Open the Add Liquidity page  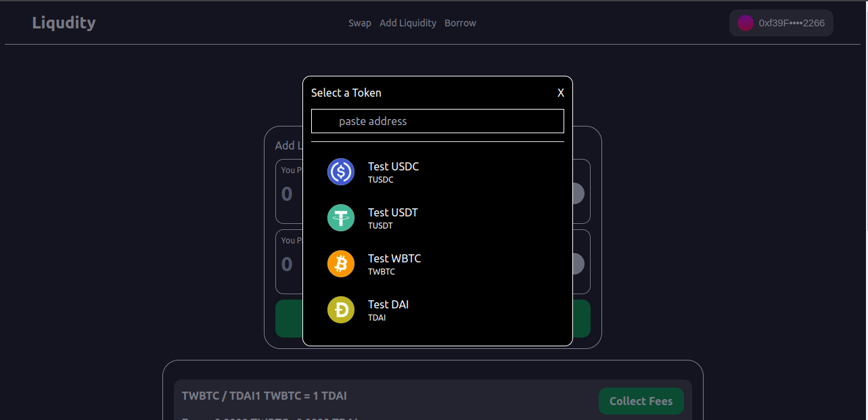click(408, 23)
